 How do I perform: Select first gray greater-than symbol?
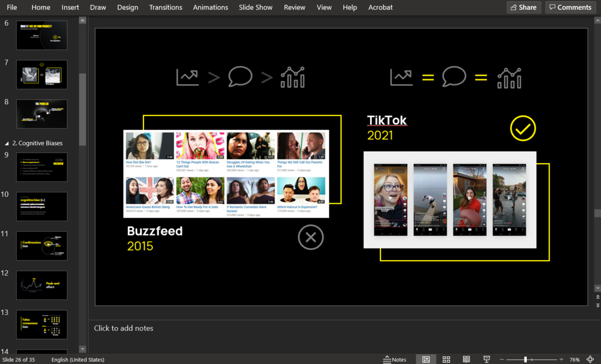214,78
